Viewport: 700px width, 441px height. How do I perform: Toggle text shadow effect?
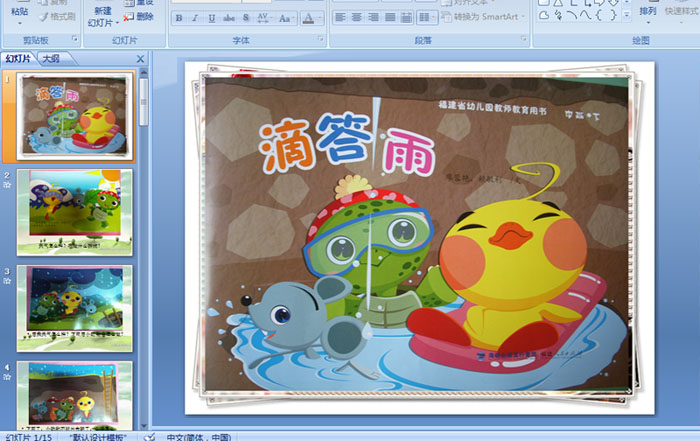click(x=246, y=18)
